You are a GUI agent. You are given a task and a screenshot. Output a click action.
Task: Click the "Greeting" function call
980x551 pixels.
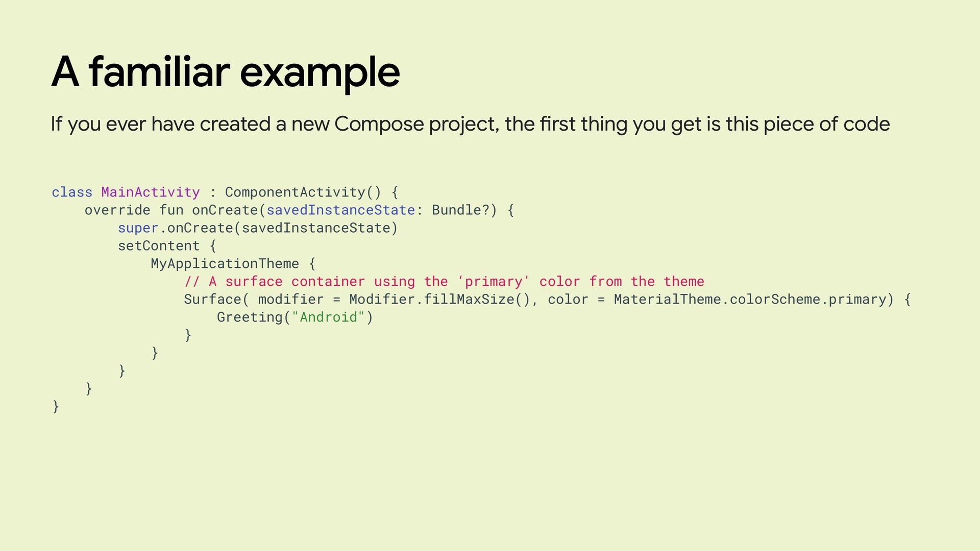pyautogui.click(x=250, y=317)
